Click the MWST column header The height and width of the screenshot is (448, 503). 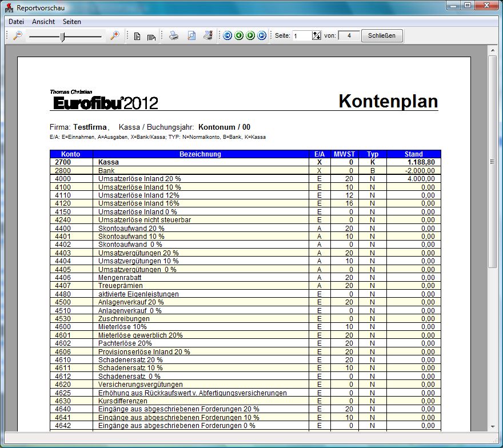344,154
